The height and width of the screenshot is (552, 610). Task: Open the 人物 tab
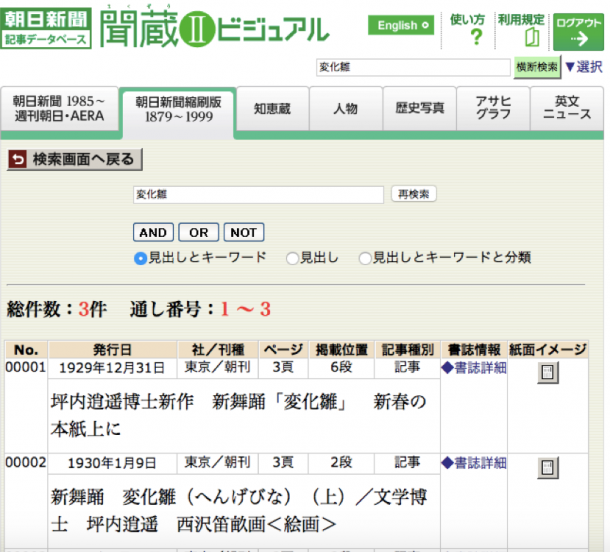point(345,109)
